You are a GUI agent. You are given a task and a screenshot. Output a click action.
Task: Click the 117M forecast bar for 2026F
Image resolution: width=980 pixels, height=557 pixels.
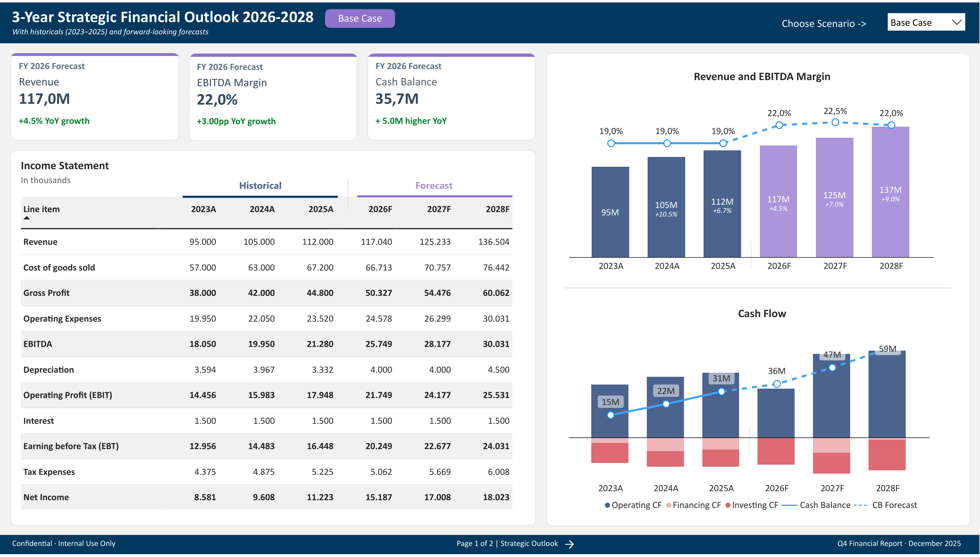(778, 201)
